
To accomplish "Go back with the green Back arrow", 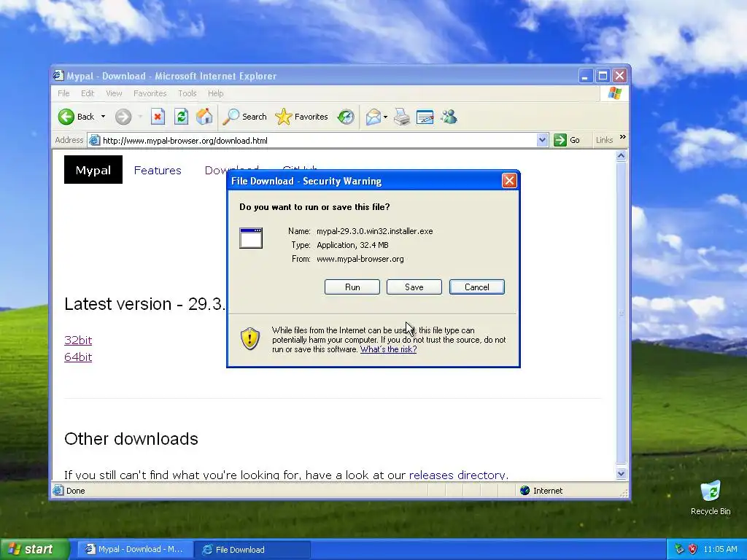I will [66, 117].
